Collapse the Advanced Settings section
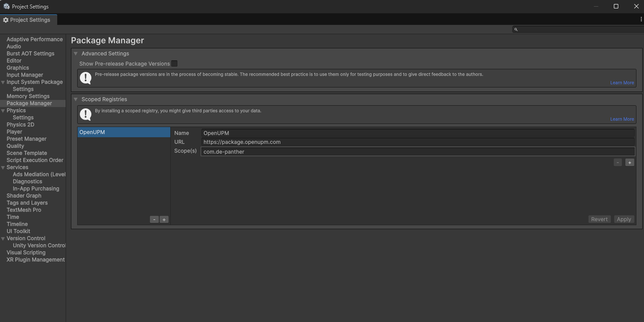The height and width of the screenshot is (322, 644). (75, 53)
